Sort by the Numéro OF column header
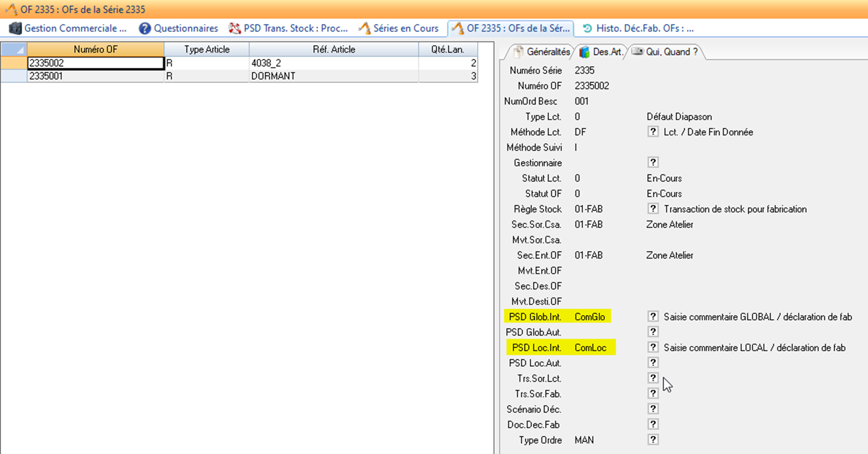Screen dimensions: 868x454 coord(95,49)
